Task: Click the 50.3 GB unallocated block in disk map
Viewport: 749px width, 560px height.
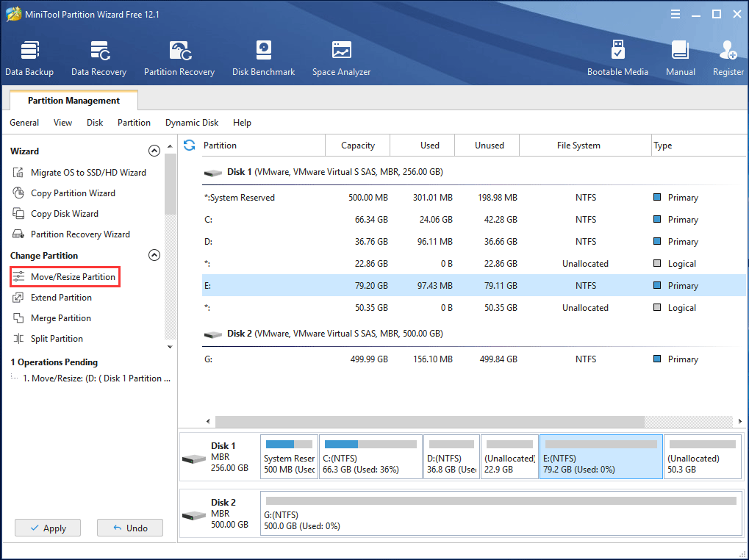Action: [x=703, y=457]
